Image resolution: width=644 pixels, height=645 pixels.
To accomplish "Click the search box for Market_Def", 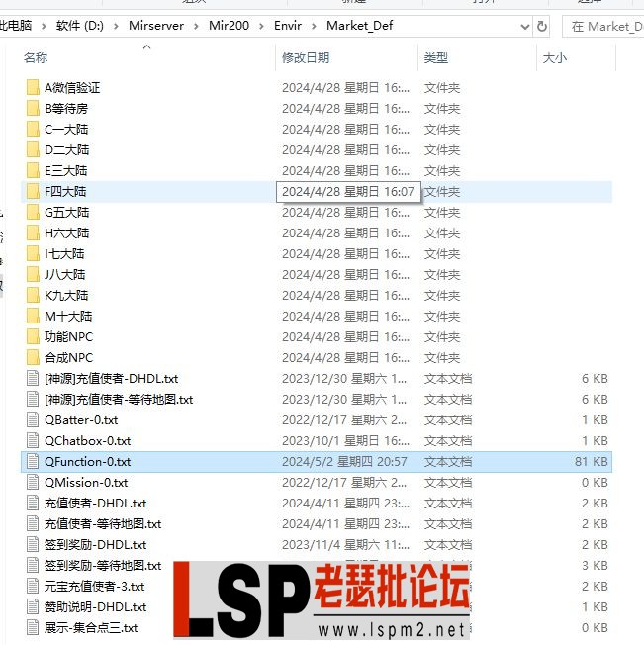I will pos(603,27).
